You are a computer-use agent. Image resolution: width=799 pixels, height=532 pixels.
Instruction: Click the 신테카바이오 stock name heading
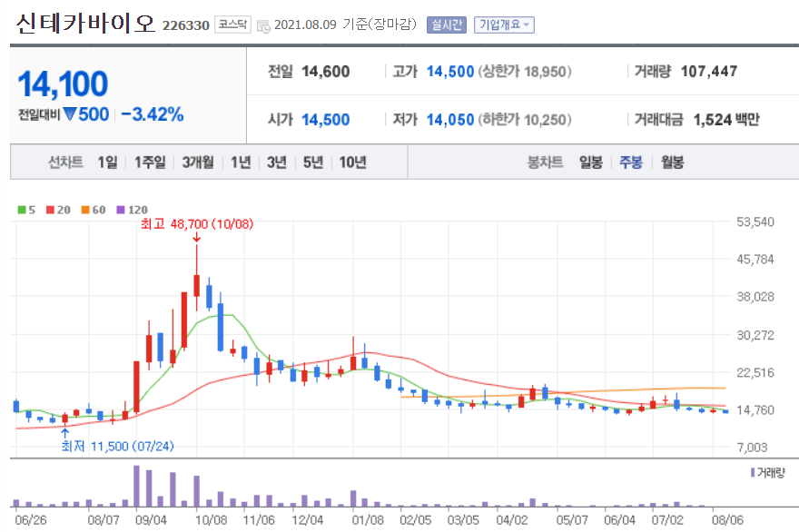85,24
